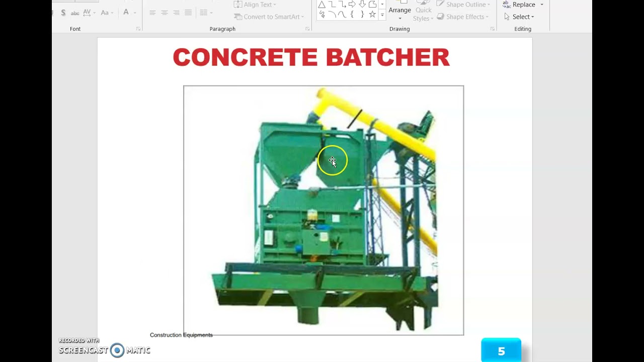The height and width of the screenshot is (362, 644).
Task: Select the five-point star shape
Action: click(x=372, y=15)
